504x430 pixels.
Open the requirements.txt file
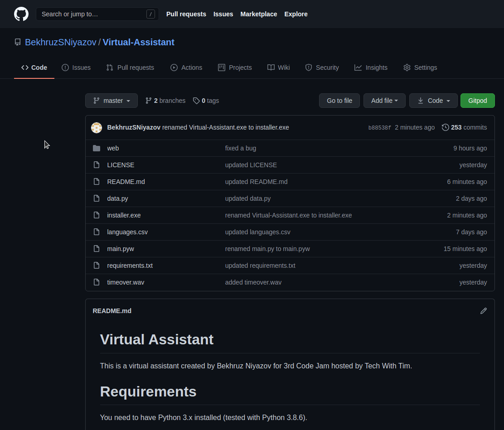[x=130, y=265]
